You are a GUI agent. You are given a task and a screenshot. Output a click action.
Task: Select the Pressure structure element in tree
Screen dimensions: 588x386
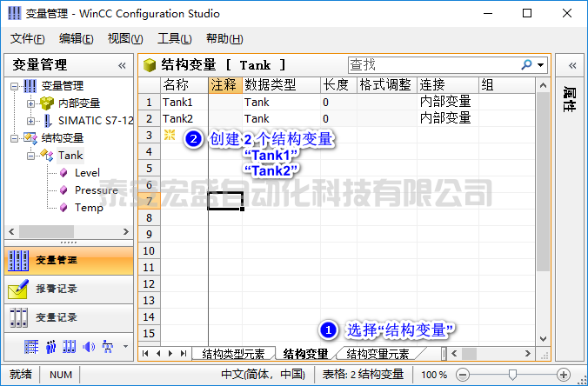[x=96, y=190]
